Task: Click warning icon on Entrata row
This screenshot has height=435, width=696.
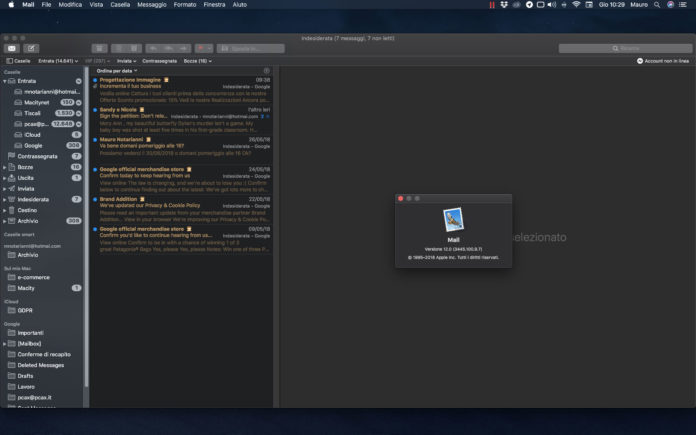Action: [79, 81]
